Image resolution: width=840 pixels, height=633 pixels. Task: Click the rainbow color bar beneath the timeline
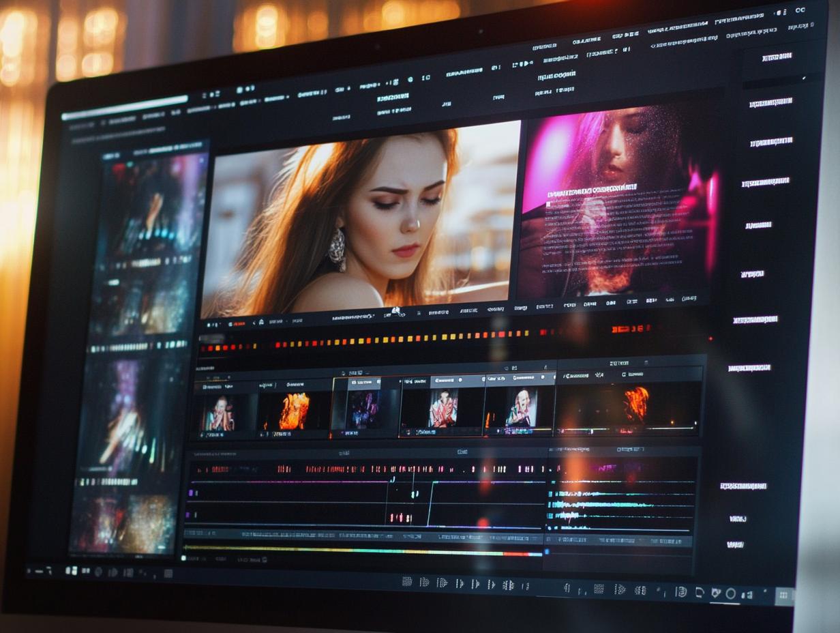point(361,550)
